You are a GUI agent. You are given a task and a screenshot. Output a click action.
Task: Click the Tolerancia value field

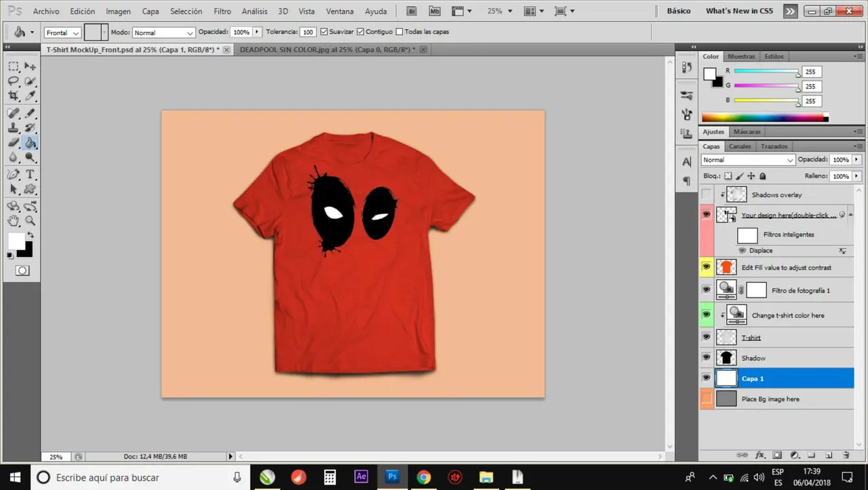[x=308, y=33]
